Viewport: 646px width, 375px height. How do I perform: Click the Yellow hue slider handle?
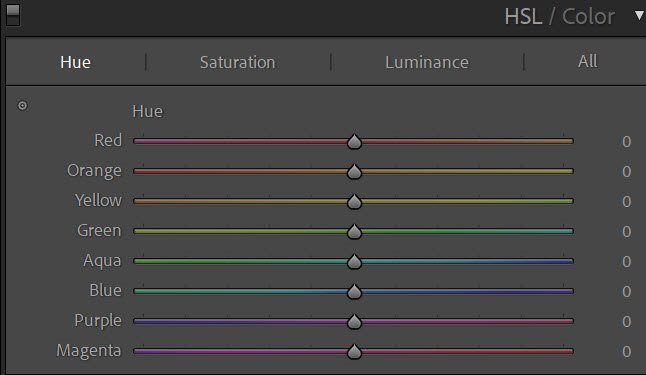tap(354, 202)
